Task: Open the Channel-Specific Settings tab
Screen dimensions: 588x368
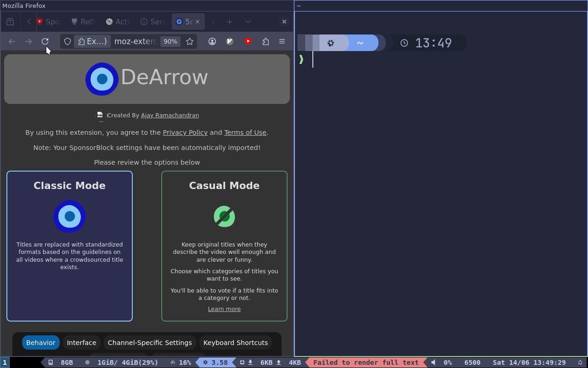Action: 150,343
